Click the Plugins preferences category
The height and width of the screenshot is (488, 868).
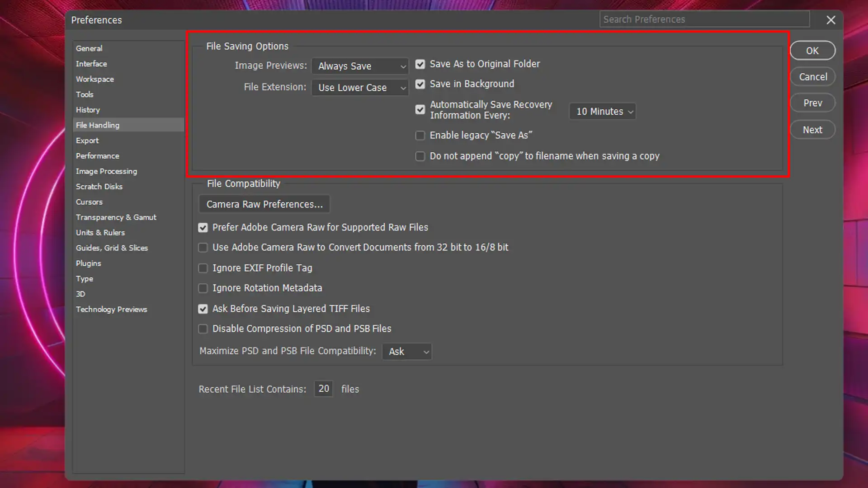pos(88,263)
